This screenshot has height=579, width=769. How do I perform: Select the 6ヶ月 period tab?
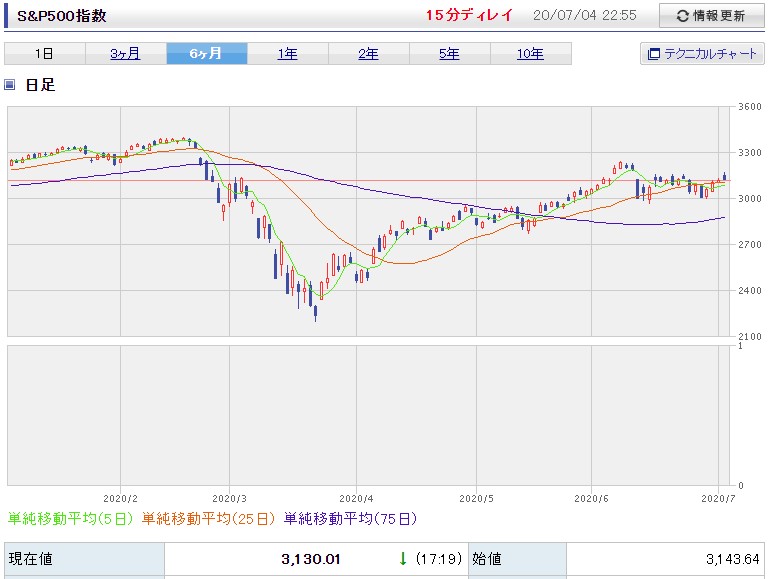(206, 53)
